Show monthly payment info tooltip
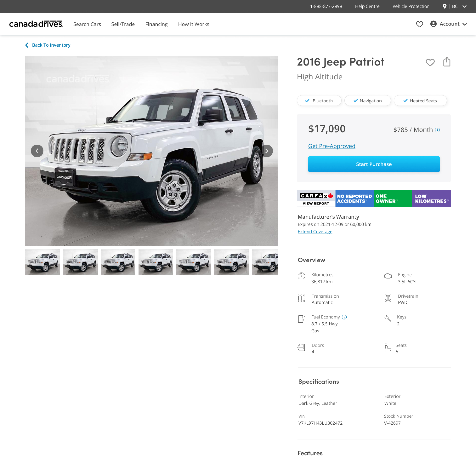Viewport: 476px width, 459px height. (437, 130)
